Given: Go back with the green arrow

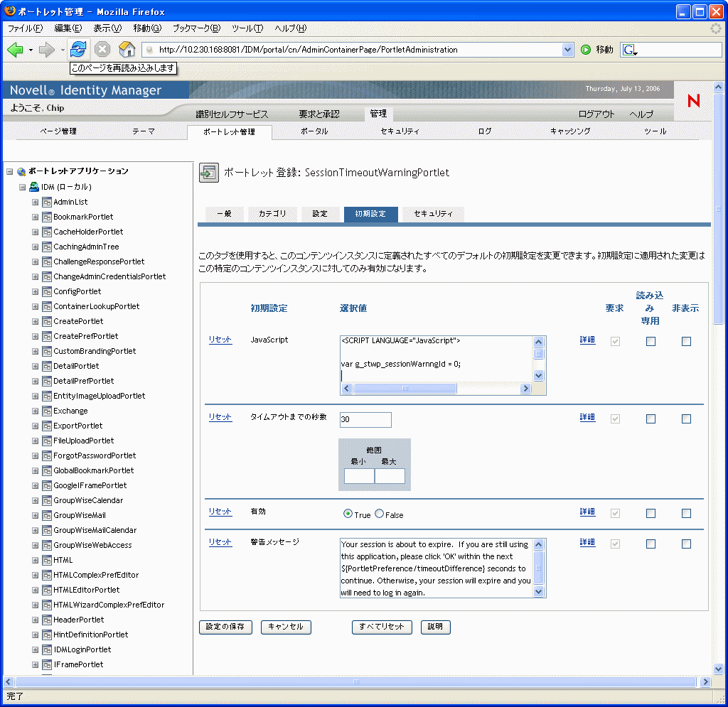Looking at the screenshot, I should (x=16, y=50).
